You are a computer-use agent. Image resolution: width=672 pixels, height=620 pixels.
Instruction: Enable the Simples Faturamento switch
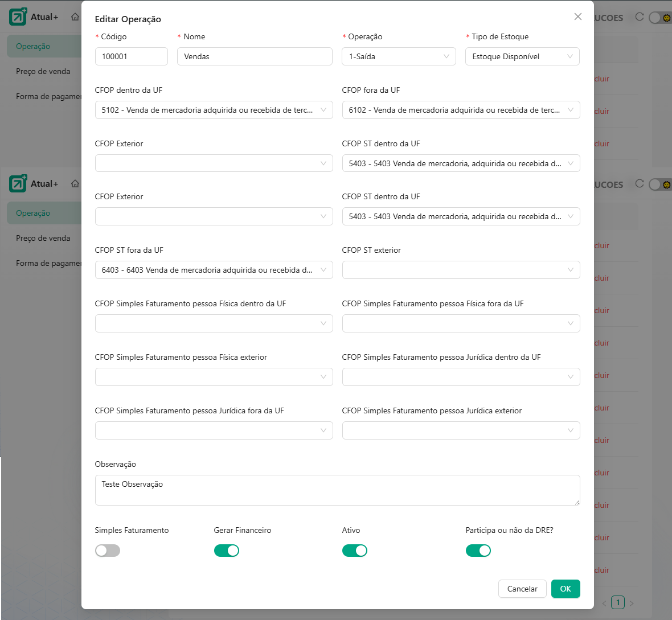108,551
